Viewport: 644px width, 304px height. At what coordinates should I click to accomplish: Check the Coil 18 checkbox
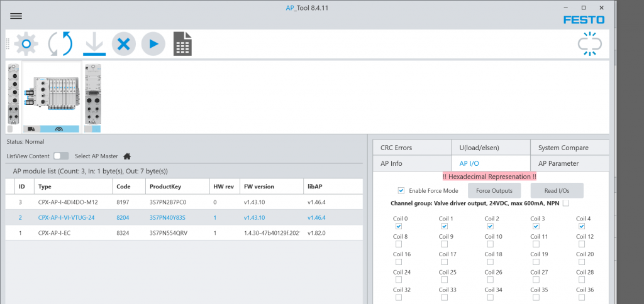490,262
